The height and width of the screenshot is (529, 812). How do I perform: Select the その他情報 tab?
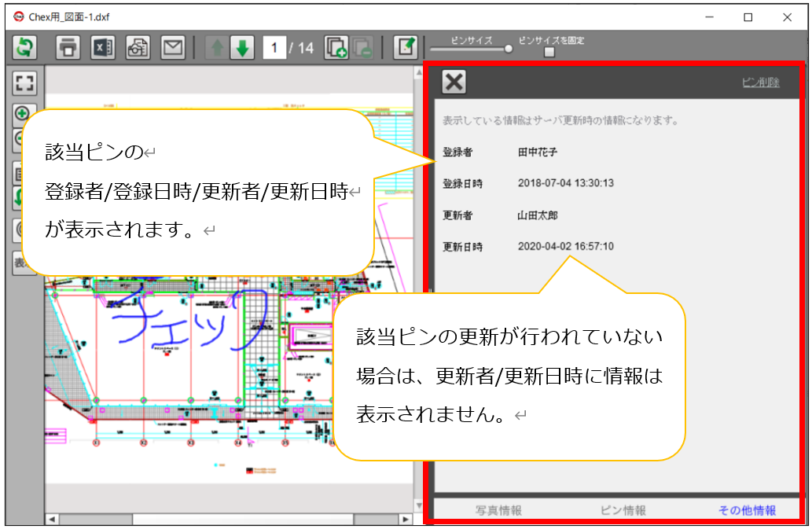[747, 510]
